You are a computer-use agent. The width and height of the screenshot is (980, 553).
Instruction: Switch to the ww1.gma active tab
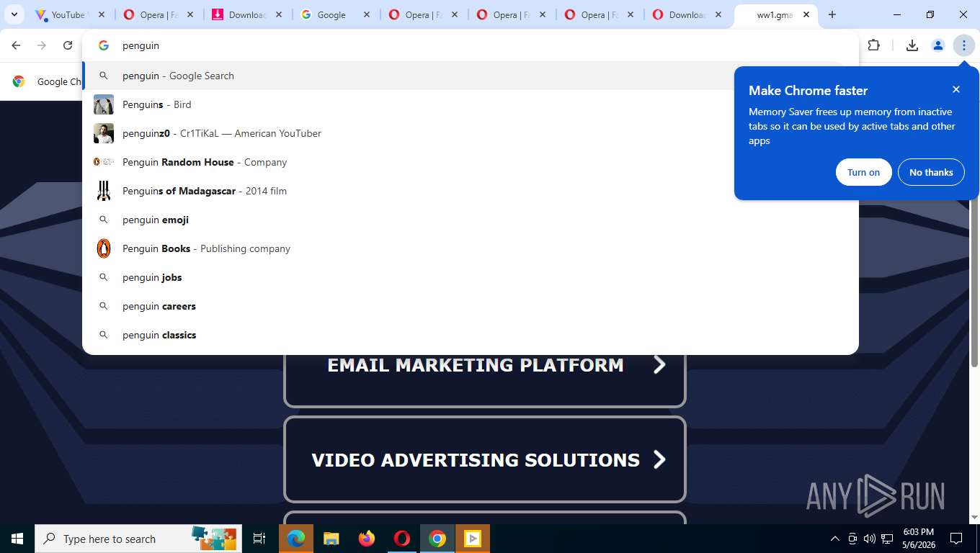click(x=775, y=14)
